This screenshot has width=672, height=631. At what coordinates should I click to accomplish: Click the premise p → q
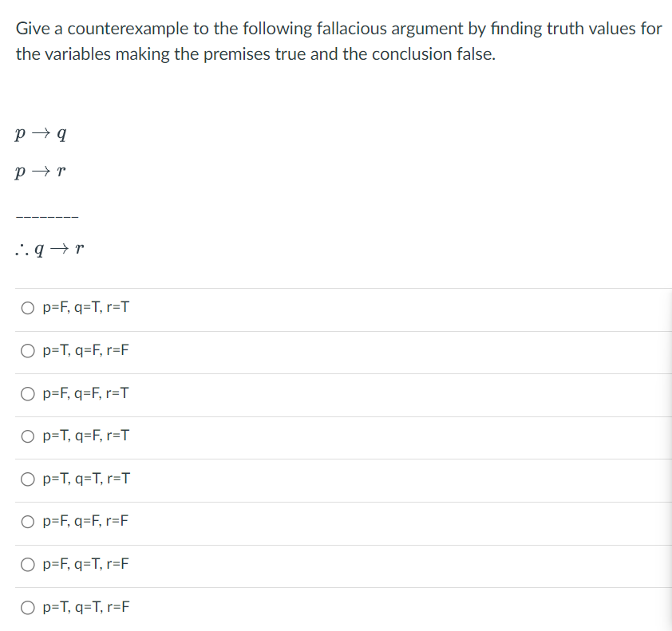(39, 132)
